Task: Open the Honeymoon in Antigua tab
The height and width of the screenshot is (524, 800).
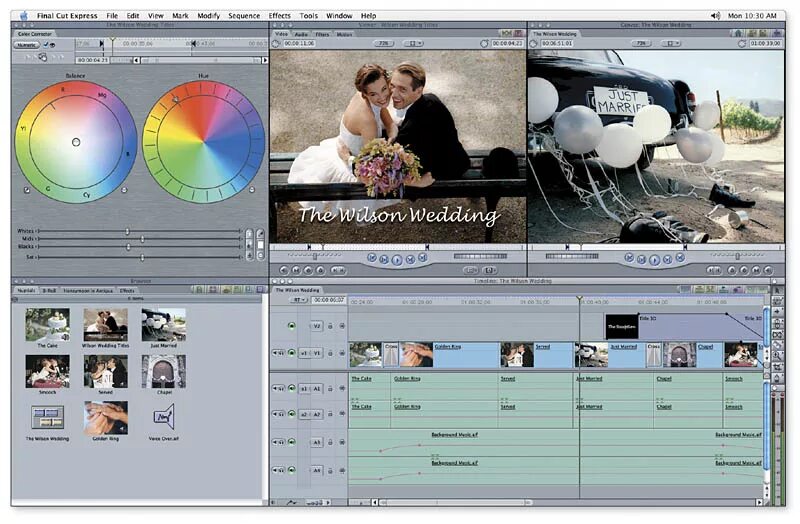Action: (88, 290)
